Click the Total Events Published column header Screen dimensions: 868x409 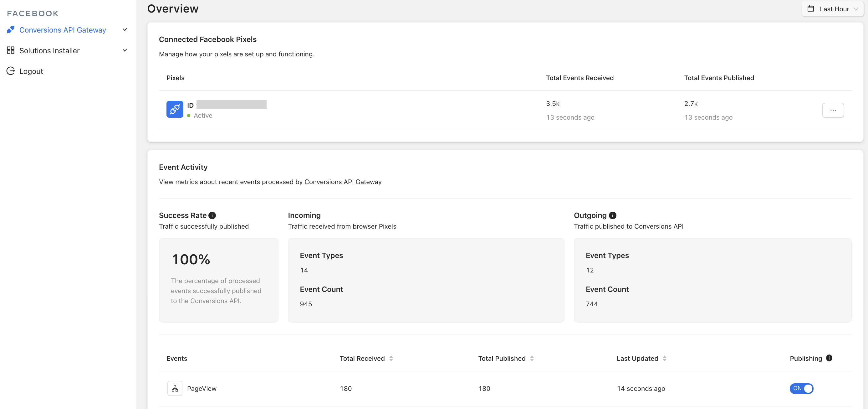click(x=719, y=78)
